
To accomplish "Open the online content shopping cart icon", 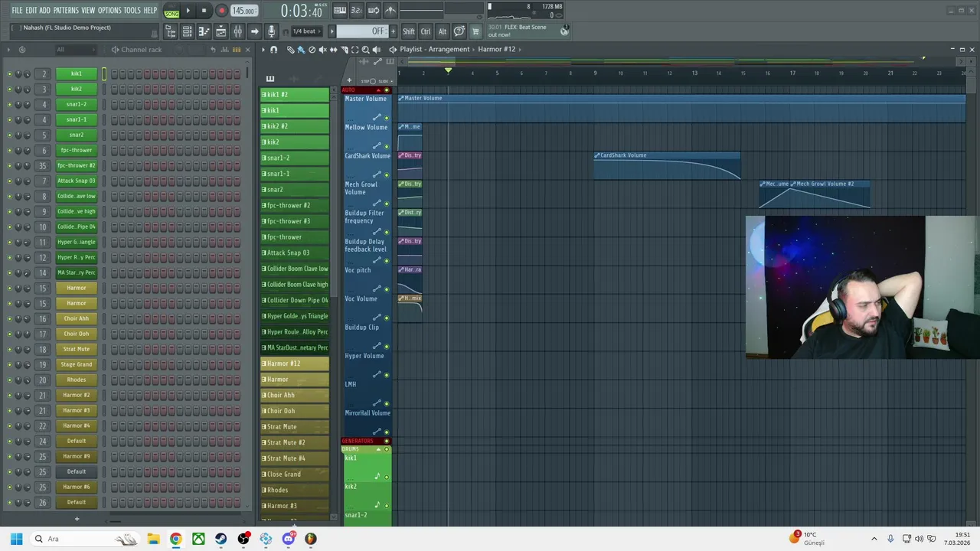I will click(475, 31).
